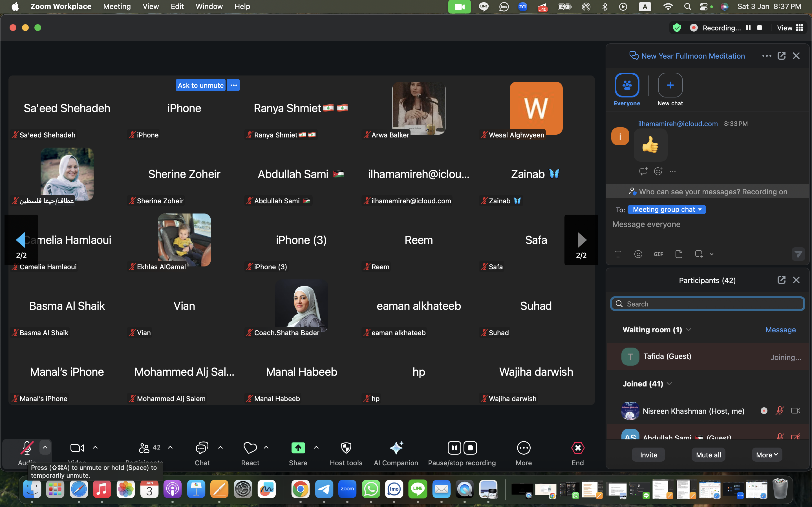This screenshot has height=507, width=812.
Task: Open the React heart icon
Action: (250, 448)
